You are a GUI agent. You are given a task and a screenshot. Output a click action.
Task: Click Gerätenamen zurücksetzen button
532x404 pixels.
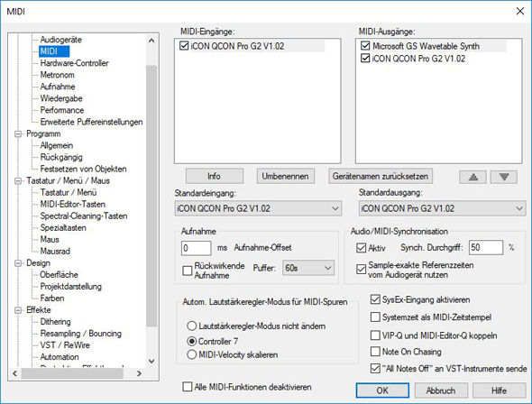pos(381,177)
